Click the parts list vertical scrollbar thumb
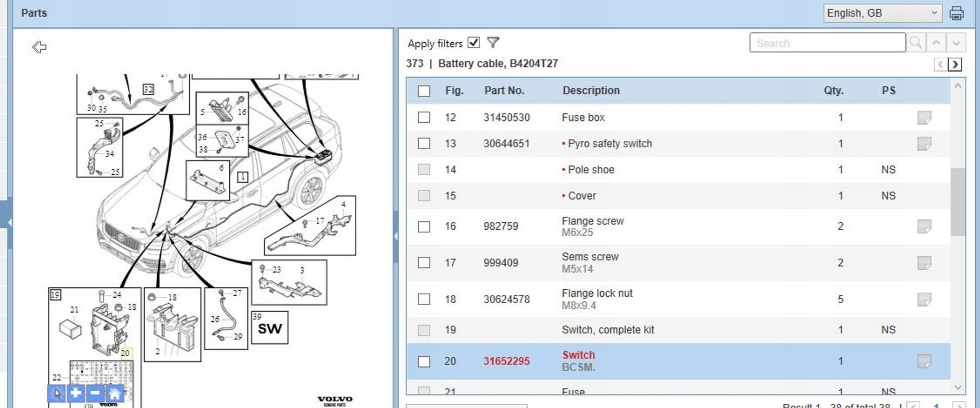 pyautogui.click(x=958, y=202)
